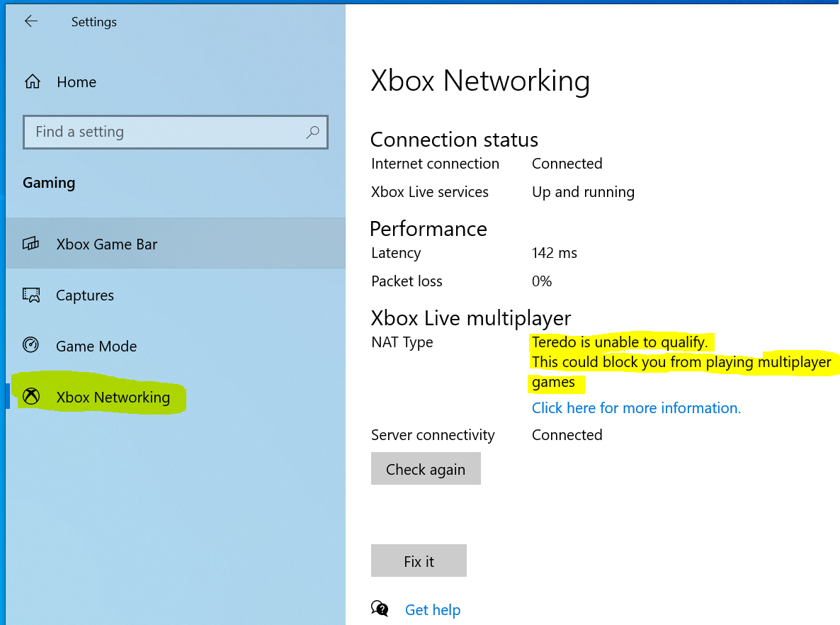Click the Game Mode gauge icon
Screen dimensions: 840x625
coord(31,346)
